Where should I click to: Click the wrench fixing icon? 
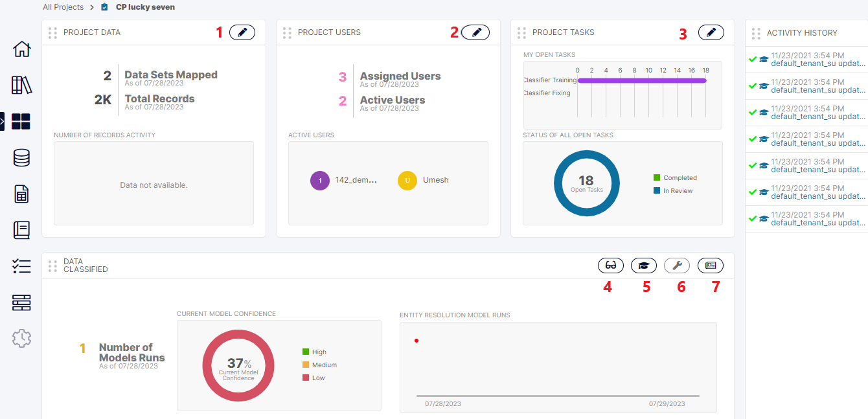tap(677, 266)
